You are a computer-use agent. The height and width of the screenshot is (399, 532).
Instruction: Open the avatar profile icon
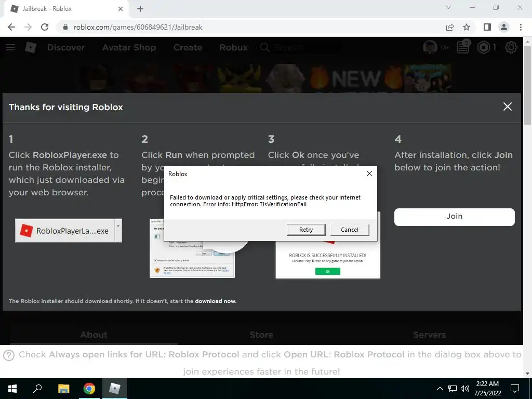[430, 47]
